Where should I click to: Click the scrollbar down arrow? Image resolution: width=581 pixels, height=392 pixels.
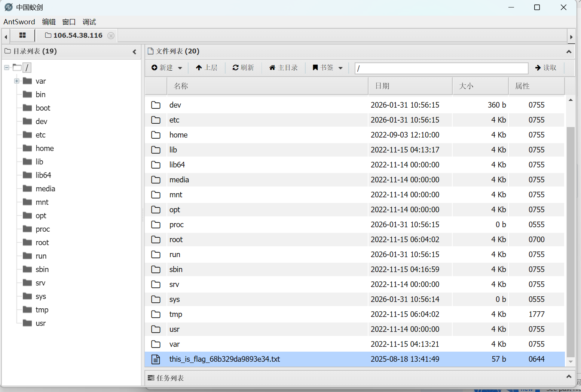tap(571, 361)
